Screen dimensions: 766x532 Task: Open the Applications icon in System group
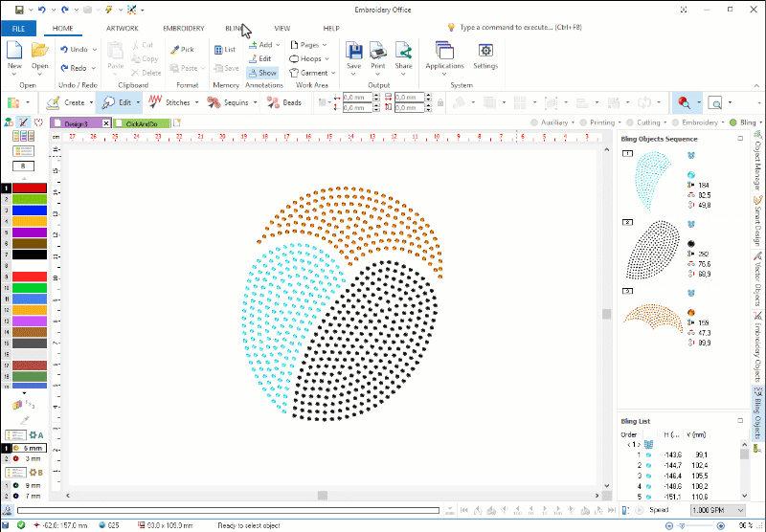pos(443,55)
